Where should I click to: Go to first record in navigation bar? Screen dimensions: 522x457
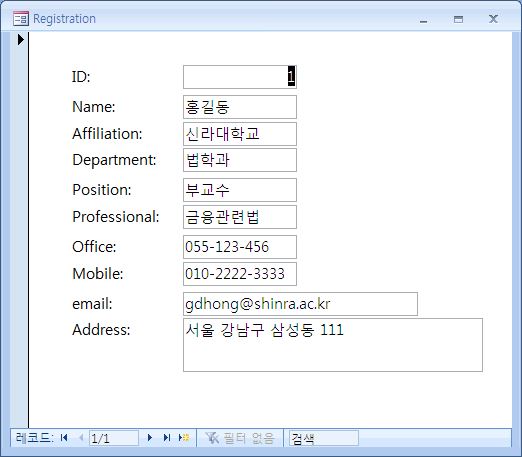[64, 437]
